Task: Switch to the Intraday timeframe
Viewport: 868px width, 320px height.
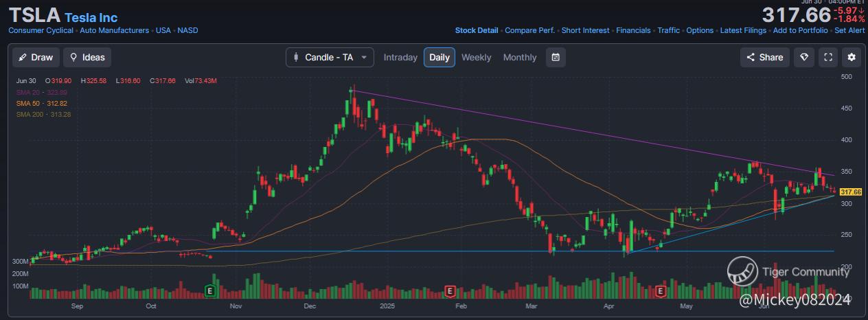Action: 400,58
